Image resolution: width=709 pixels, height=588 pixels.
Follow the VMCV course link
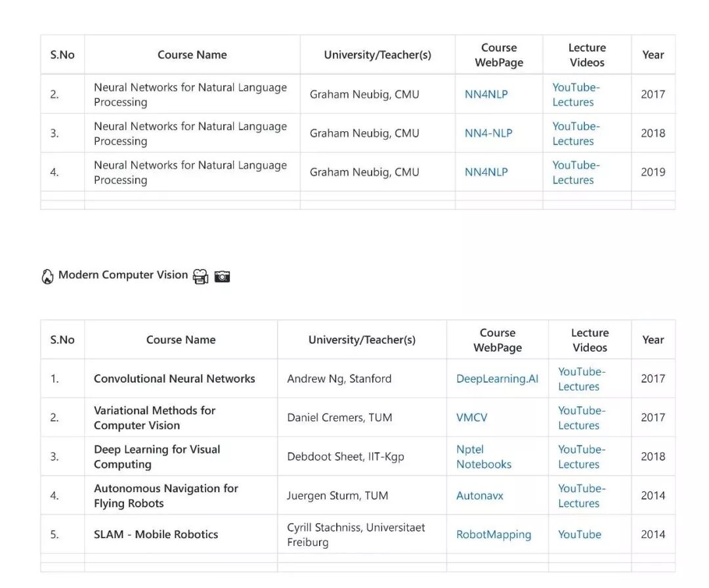point(471,417)
